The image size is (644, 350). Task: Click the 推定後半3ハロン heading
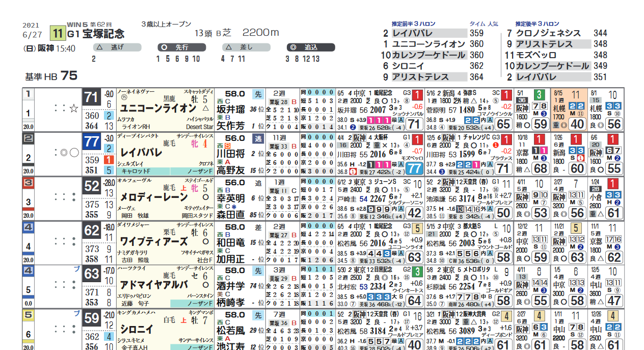point(536,24)
